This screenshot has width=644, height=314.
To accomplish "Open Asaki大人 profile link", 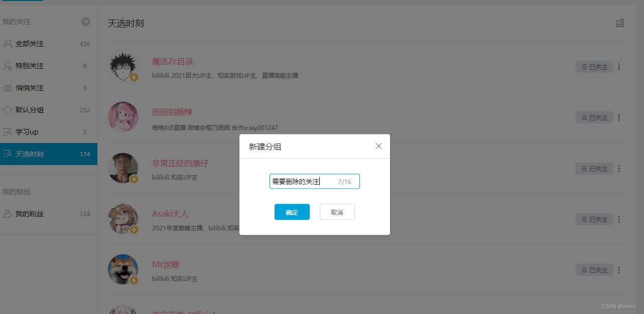I will (x=170, y=214).
